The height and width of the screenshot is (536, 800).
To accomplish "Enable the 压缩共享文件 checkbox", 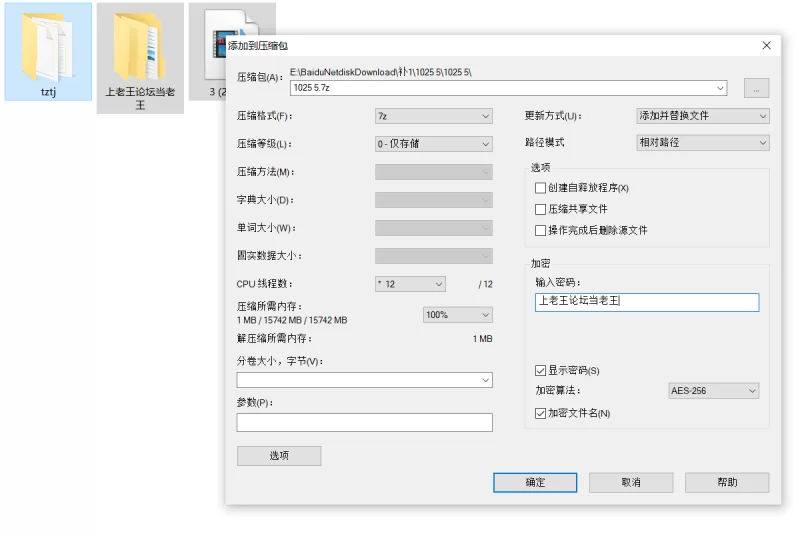I will 540,209.
